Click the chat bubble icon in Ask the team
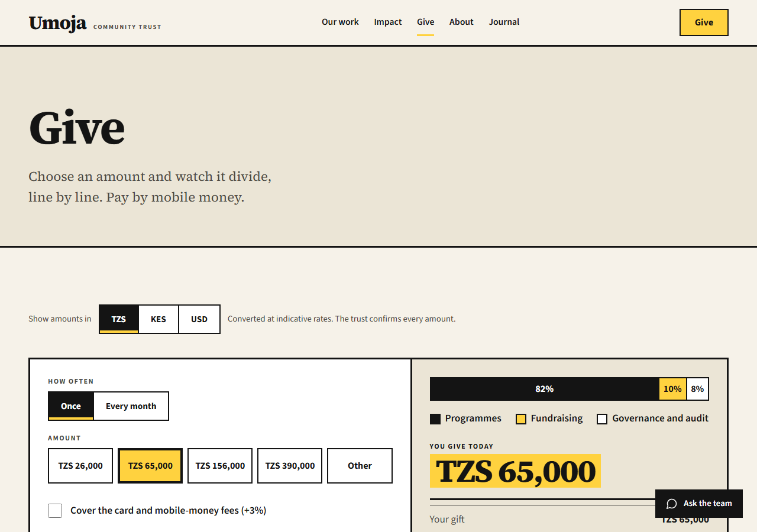Viewport: 757px width, 532px height. pos(671,504)
